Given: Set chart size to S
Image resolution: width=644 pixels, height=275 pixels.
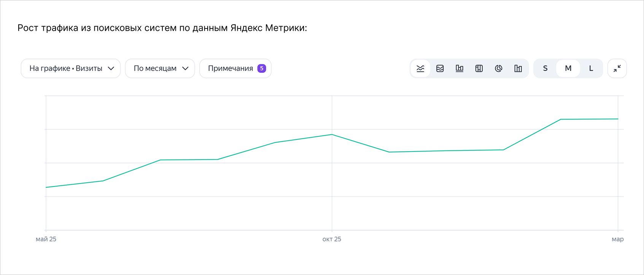Looking at the screenshot, I should coord(545,68).
